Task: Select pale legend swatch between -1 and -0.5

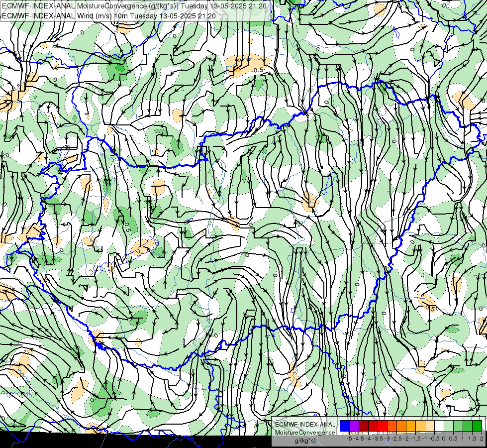Action: (x=429, y=426)
